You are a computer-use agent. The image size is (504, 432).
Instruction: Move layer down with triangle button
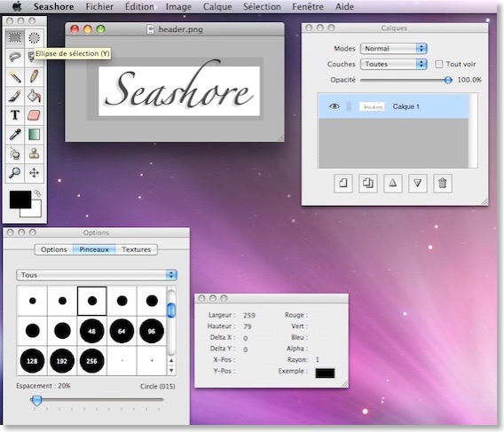[418, 184]
